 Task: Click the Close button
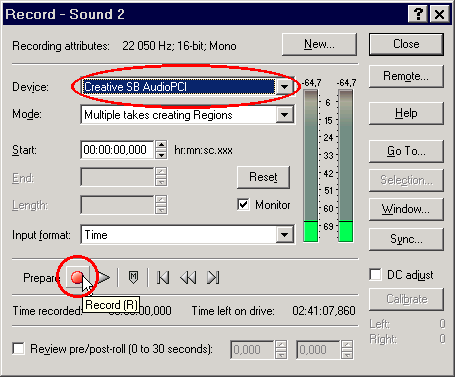406,44
